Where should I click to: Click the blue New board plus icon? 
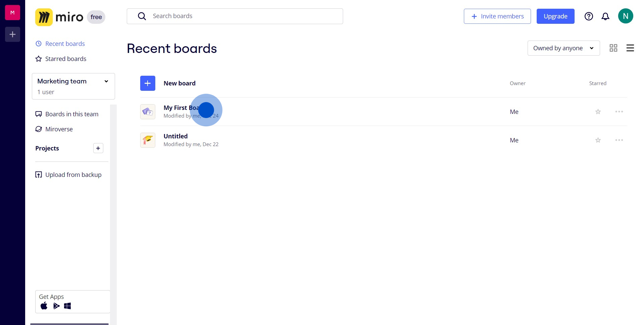pyautogui.click(x=148, y=83)
